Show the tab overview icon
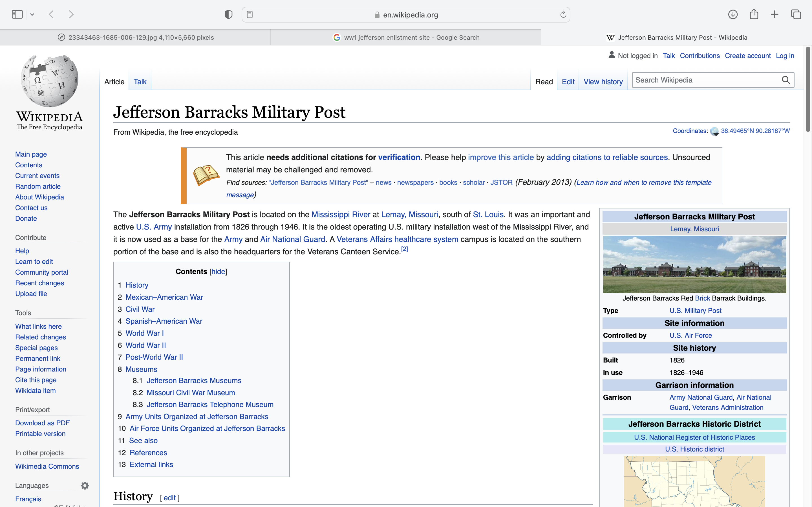The height and width of the screenshot is (507, 812). click(x=796, y=14)
